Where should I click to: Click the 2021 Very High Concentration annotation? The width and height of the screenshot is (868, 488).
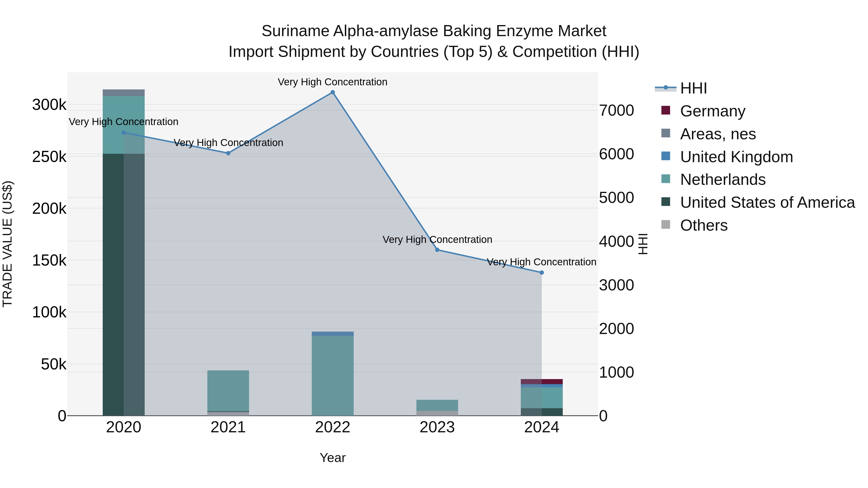pos(228,142)
